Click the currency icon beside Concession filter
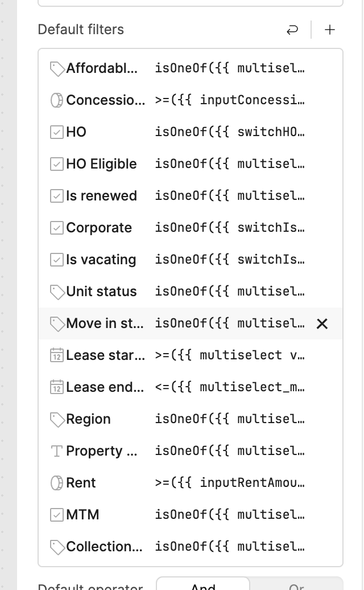Viewport: 364px width, 590px height. (57, 100)
